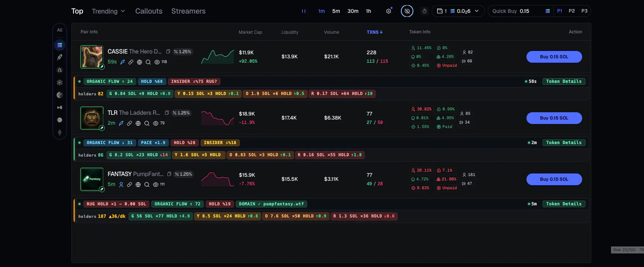The height and width of the screenshot is (267, 644).
Task: Click TLR's blue feather icon
Action: [x=121, y=123]
